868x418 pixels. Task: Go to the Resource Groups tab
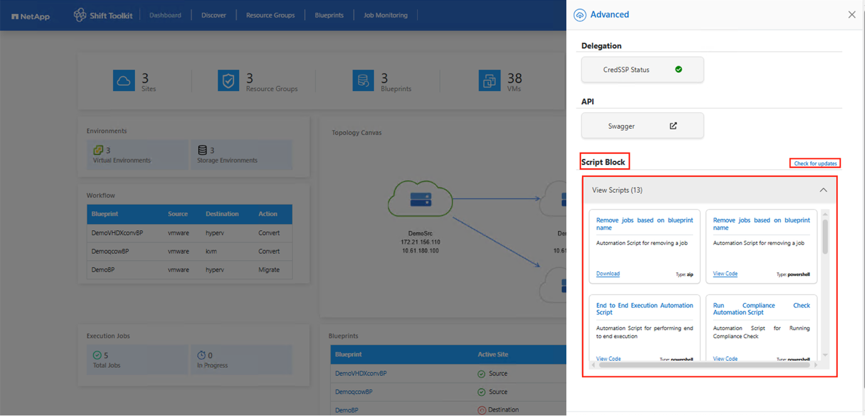pos(270,15)
